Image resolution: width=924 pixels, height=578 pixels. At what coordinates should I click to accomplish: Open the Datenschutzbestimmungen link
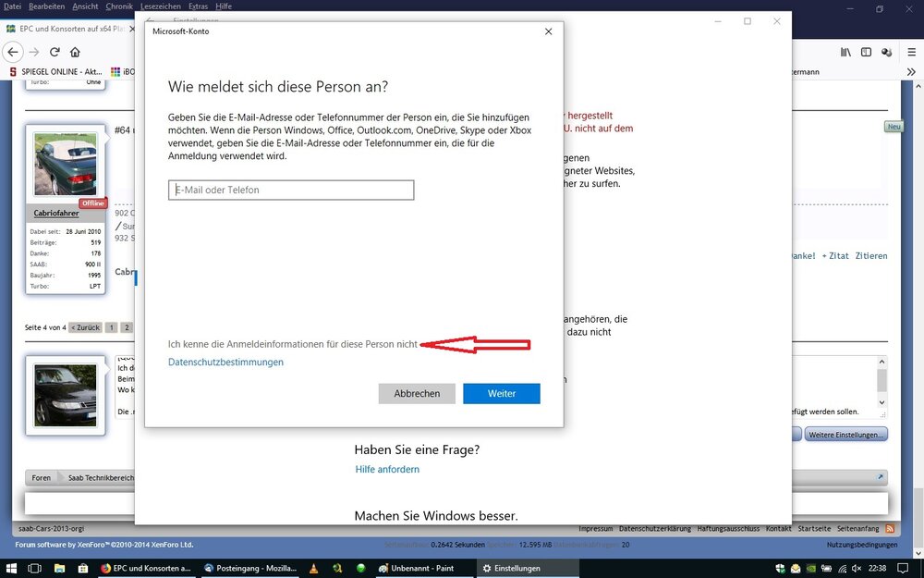point(225,363)
